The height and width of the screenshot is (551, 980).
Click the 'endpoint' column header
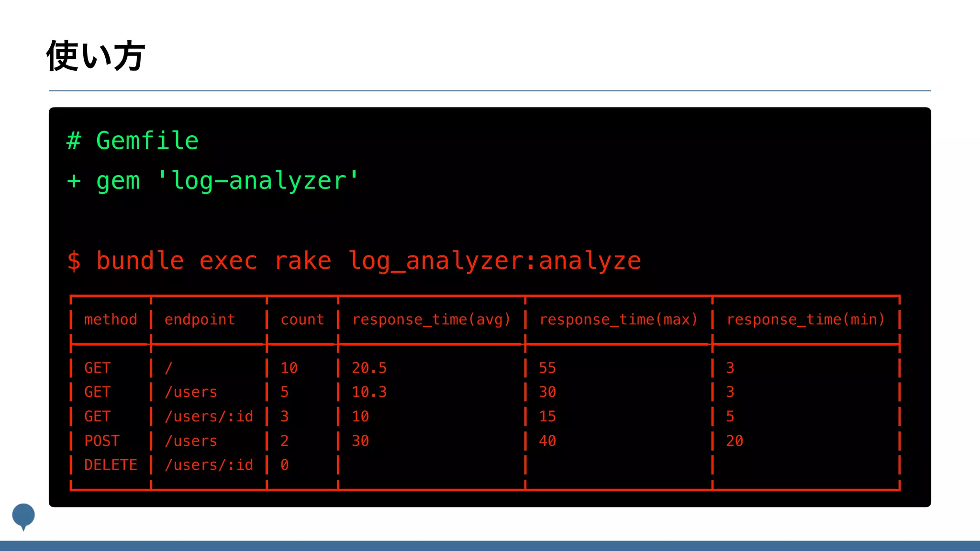click(x=200, y=320)
